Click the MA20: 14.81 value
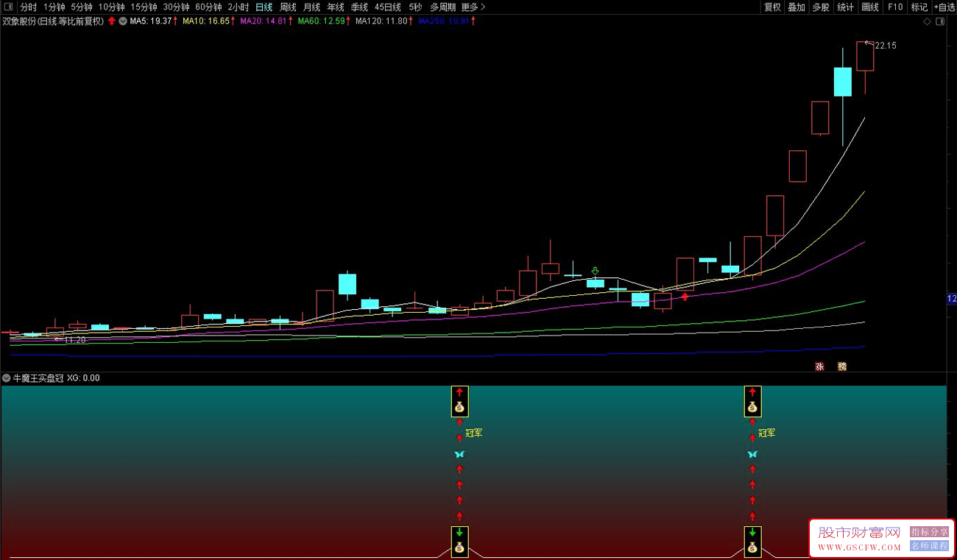The width and height of the screenshot is (957, 560). point(264,21)
